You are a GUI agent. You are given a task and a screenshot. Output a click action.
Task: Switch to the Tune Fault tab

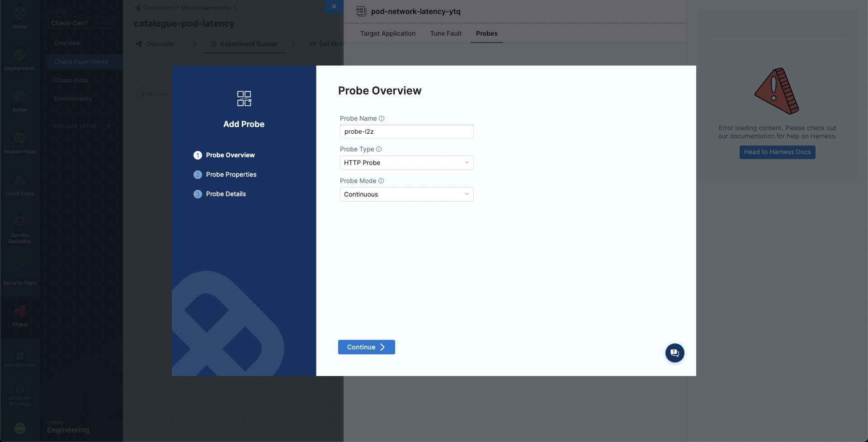[x=446, y=33]
